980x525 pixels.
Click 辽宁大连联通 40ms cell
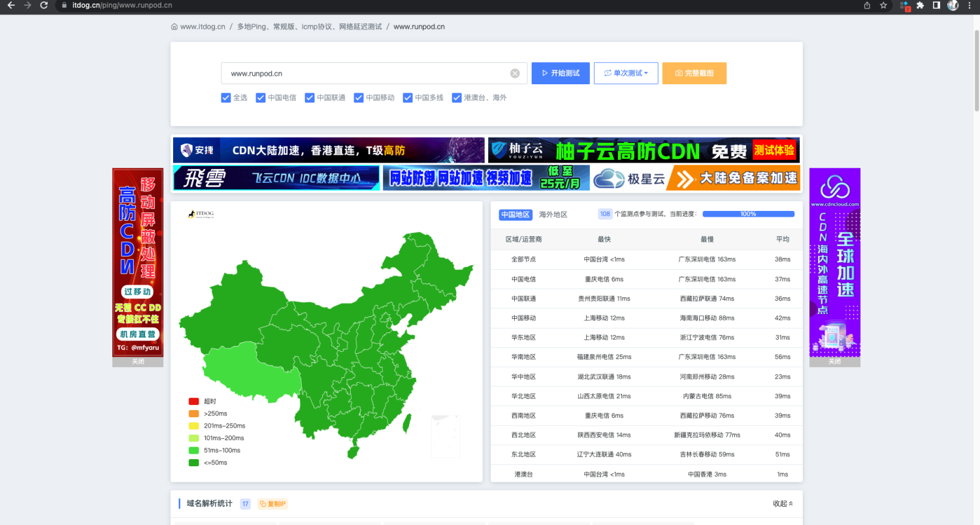click(x=604, y=454)
